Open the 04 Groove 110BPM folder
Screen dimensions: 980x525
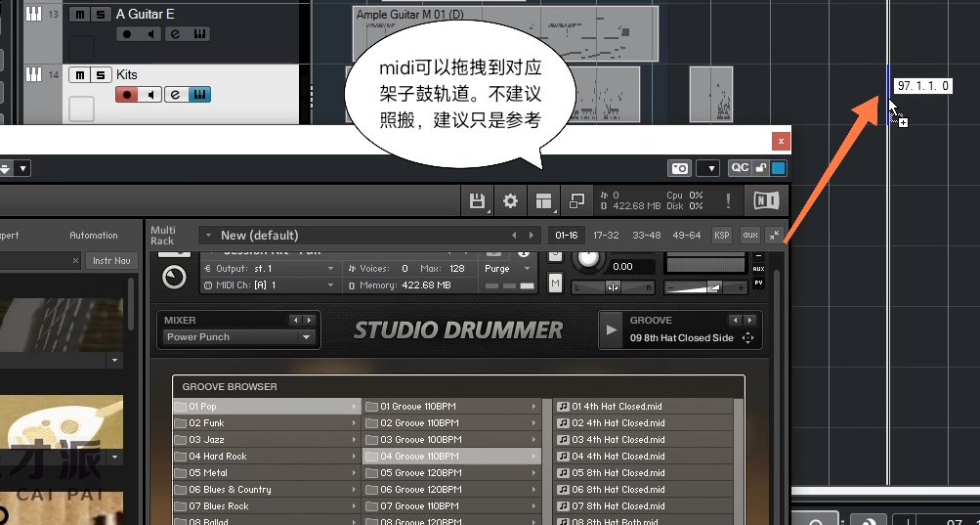451,457
